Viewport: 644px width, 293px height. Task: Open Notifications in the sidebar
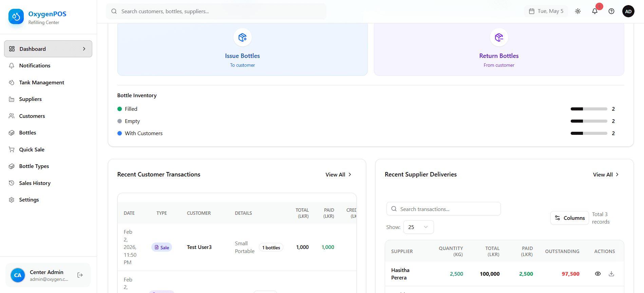(x=48, y=66)
